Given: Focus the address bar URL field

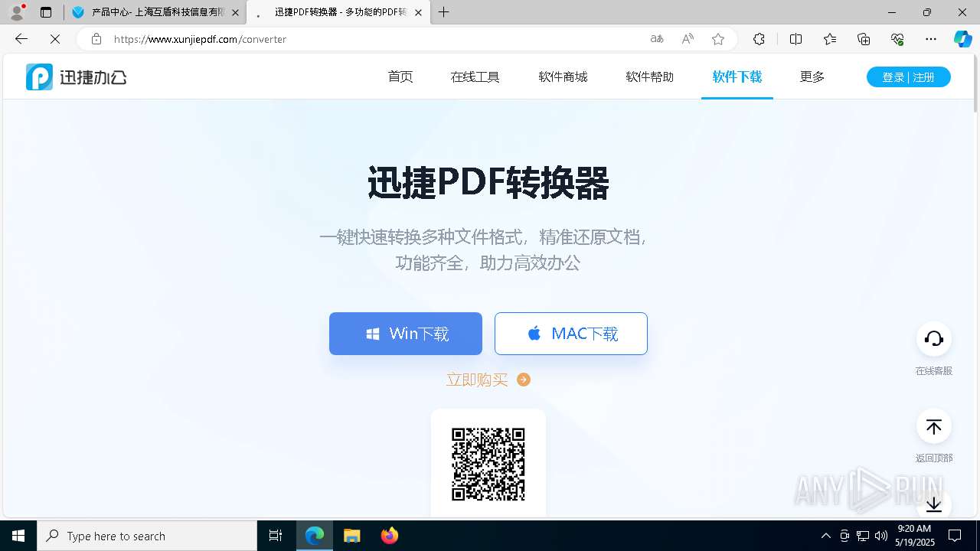Looking at the screenshot, I should click(x=375, y=39).
